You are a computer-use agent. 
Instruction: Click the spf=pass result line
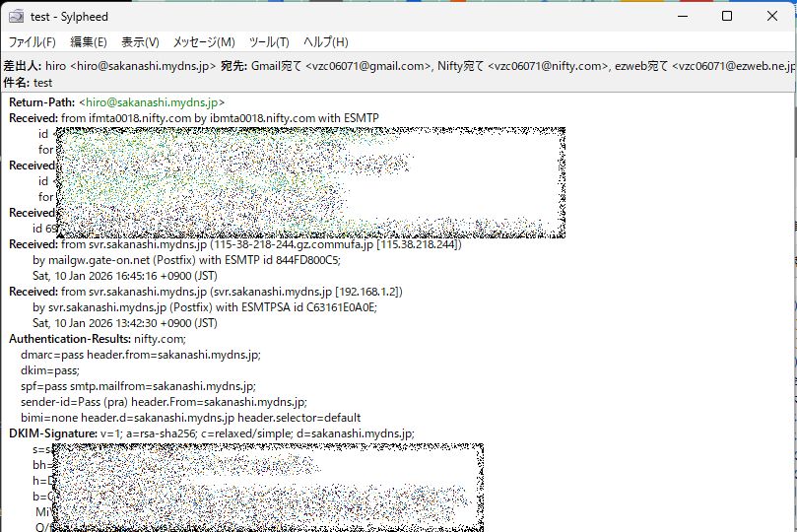coord(138,386)
